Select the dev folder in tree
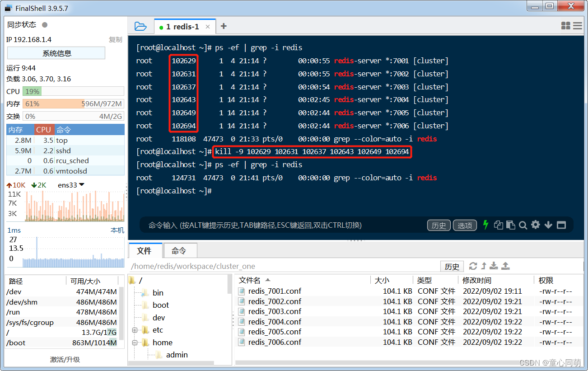Screen dimensions: 588x371 [x=159, y=318]
